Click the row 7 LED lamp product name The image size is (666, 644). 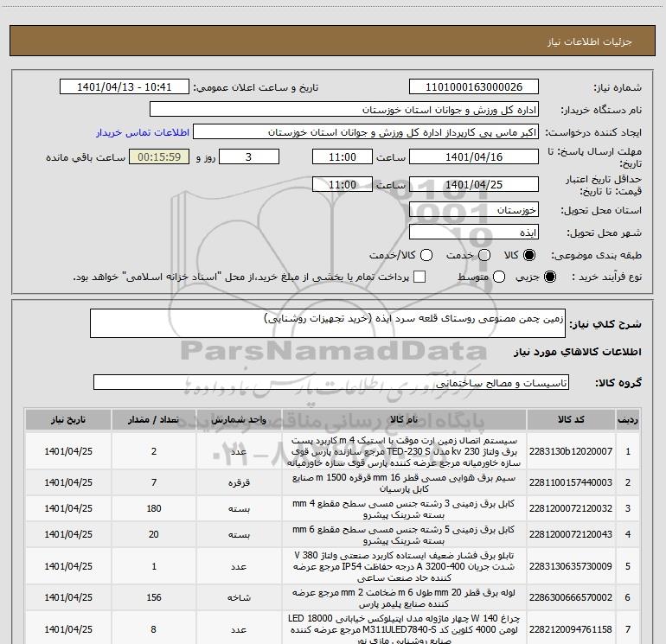click(404, 629)
